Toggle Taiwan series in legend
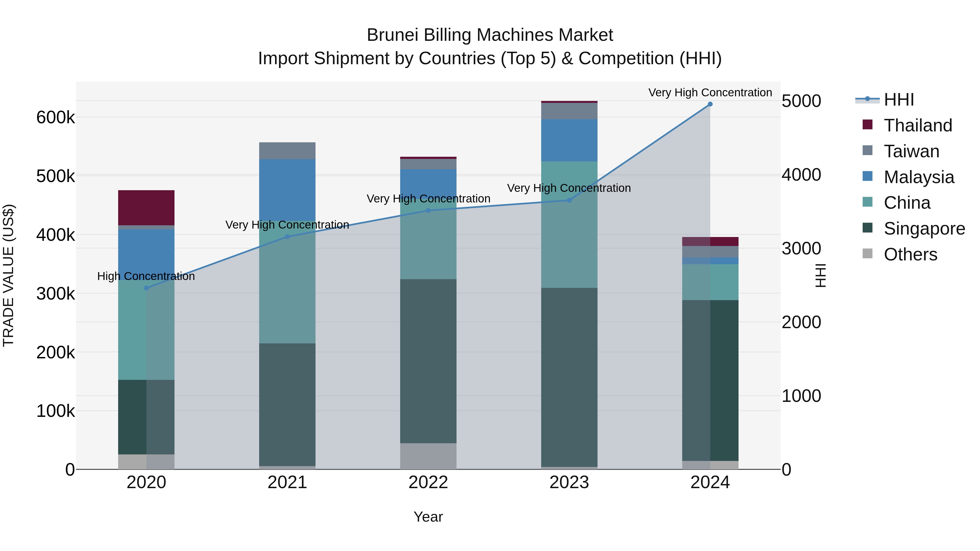The image size is (980, 551). 901,151
